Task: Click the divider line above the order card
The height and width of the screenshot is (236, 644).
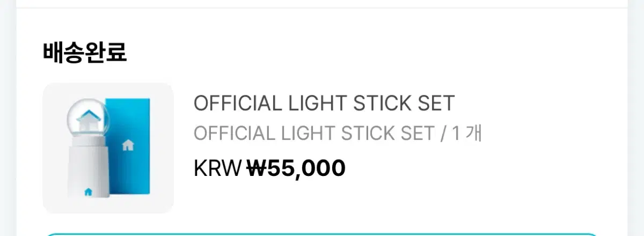Action: 322,8
